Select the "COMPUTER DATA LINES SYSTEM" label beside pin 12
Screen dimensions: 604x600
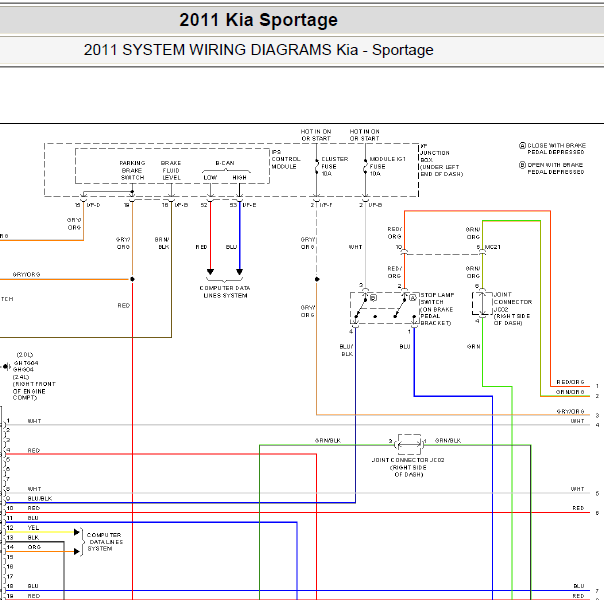104,542
